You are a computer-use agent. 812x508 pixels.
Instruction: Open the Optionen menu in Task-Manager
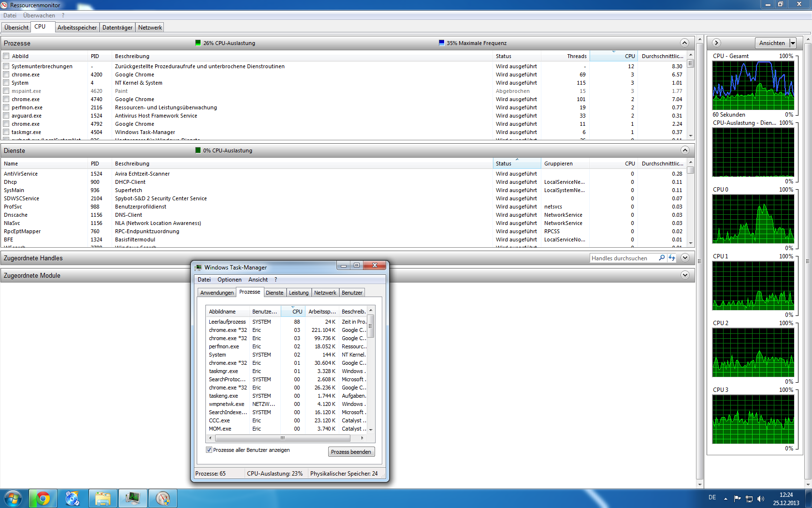(230, 280)
